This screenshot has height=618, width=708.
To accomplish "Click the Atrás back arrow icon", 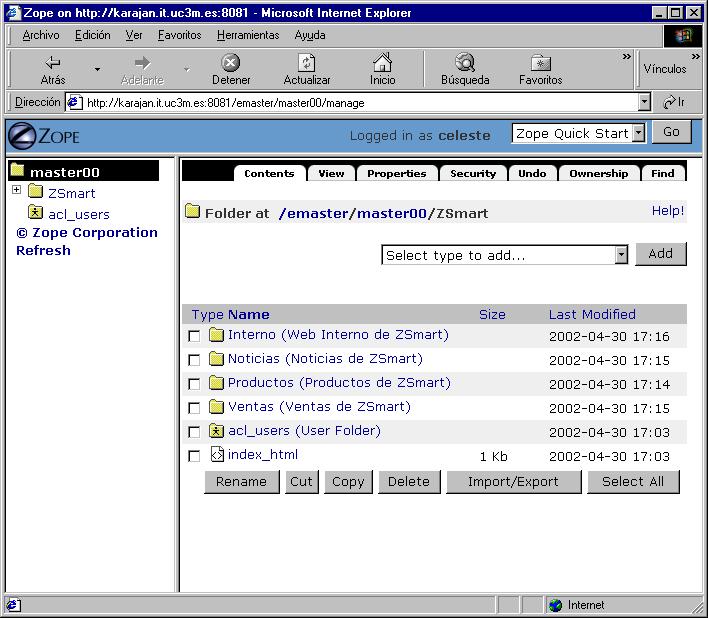I will [53, 63].
